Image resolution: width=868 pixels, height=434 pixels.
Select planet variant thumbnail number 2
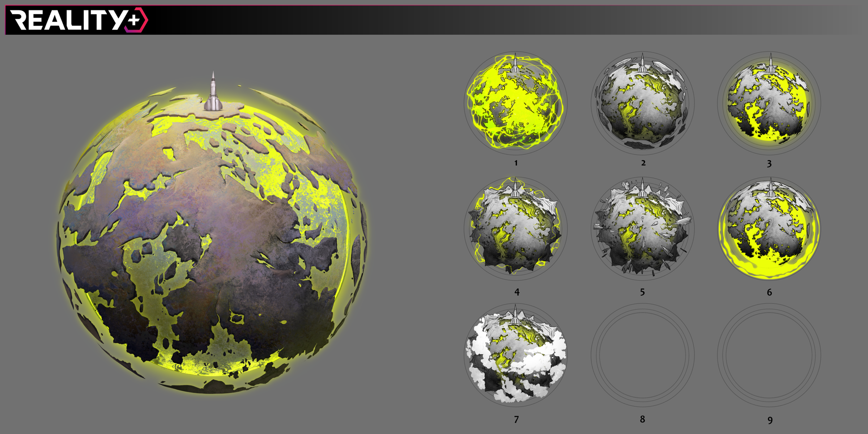click(x=642, y=103)
